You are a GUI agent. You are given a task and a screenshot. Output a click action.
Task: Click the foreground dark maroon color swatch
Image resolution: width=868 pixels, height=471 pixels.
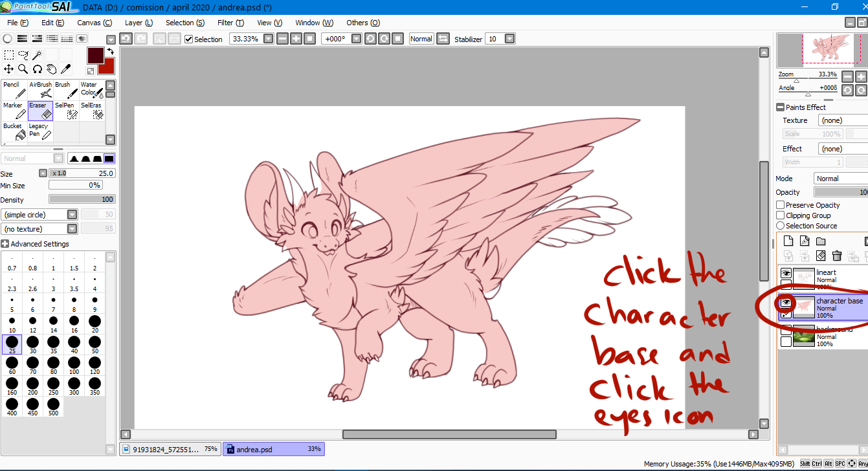(x=96, y=55)
